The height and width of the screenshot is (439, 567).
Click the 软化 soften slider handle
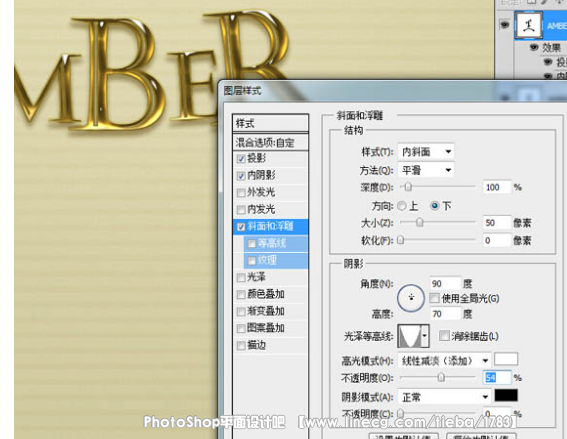tap(400, 240)
